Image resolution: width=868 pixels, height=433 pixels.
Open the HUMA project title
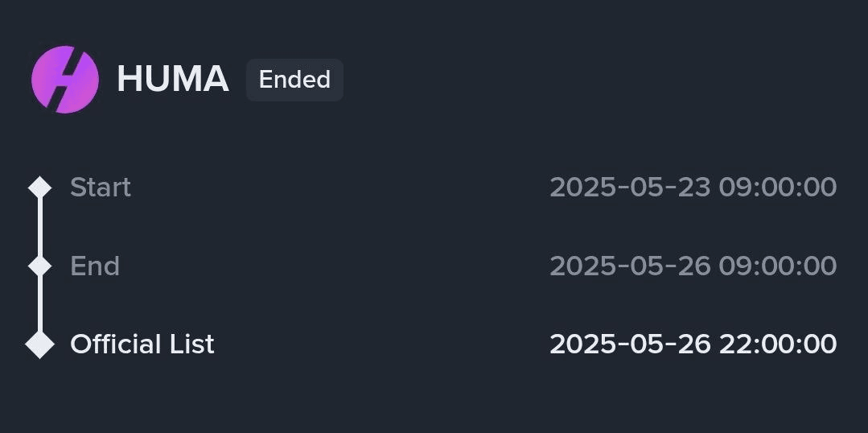[173, 79]
